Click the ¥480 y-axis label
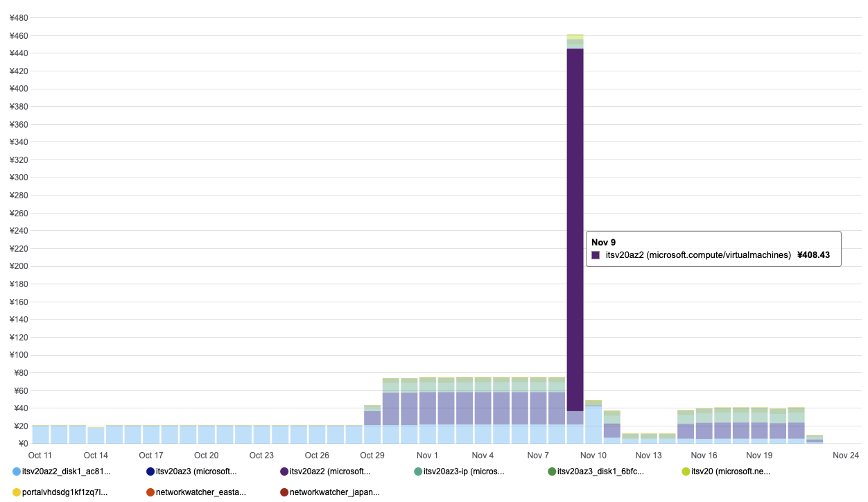This screenshot has height=502, width=868. (19, 17)
